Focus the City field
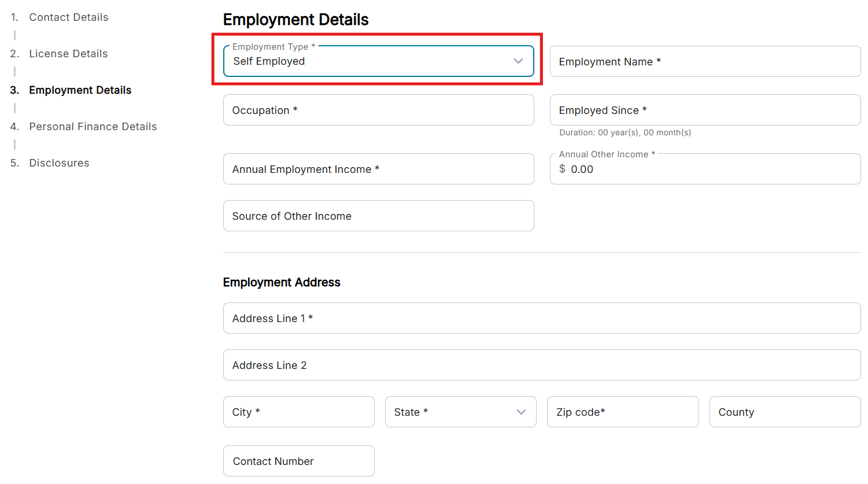868x484 pixels. click(298, 412)
